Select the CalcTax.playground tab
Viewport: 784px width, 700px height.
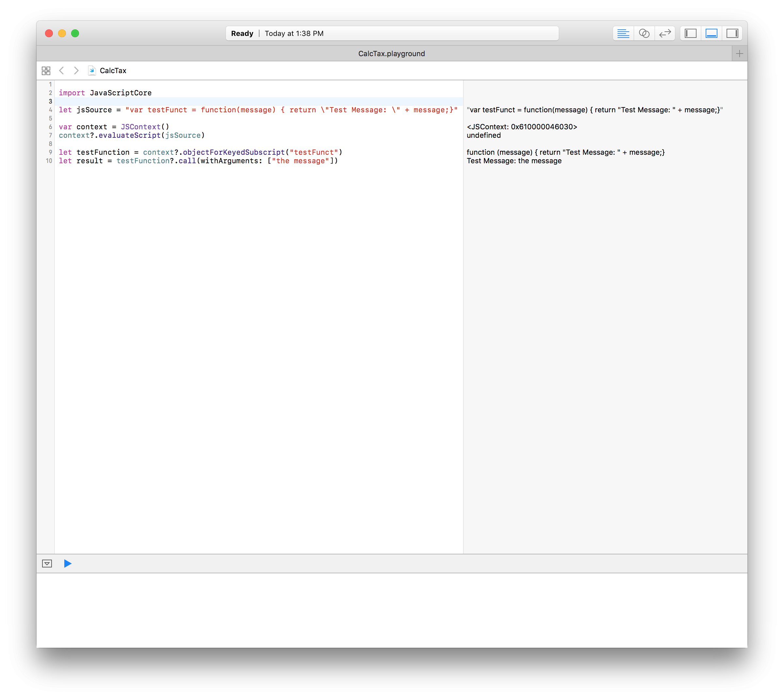(x=391, y=54)
